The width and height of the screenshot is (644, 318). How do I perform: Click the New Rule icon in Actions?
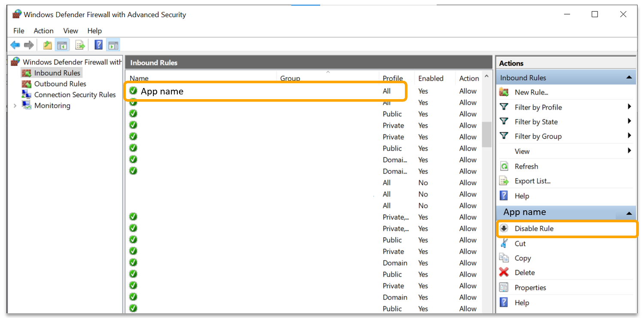click(x=504, y=92)
